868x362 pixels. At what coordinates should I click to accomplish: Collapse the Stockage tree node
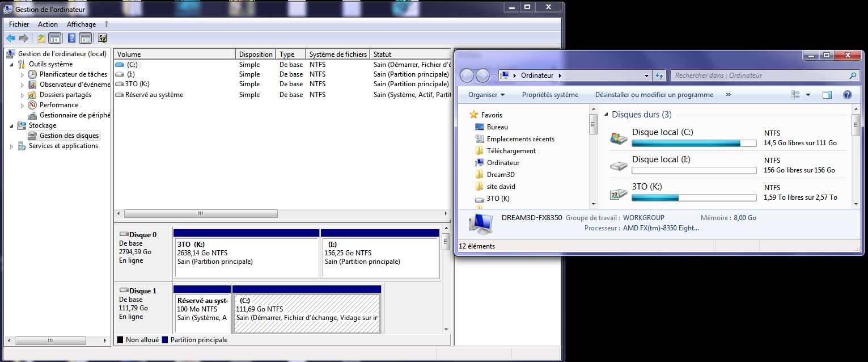coord(12,126)
